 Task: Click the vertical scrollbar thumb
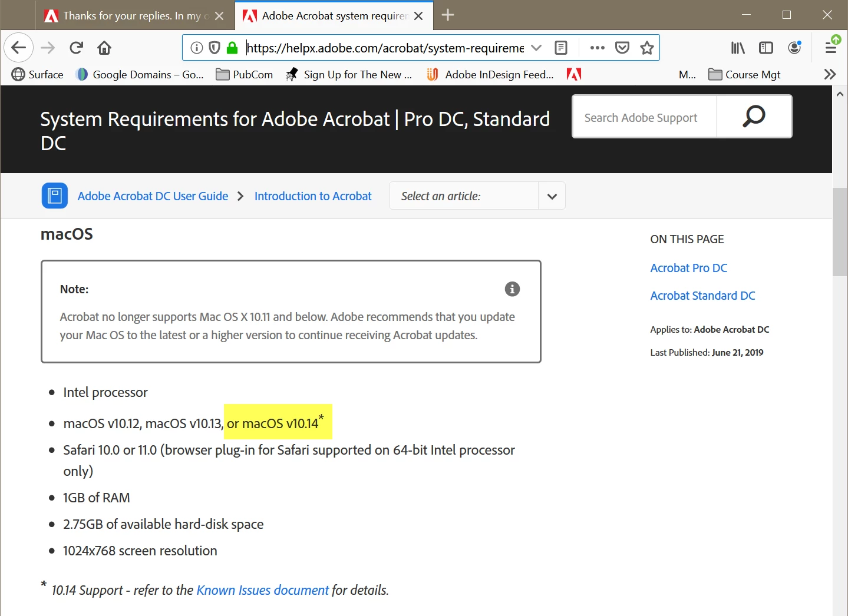coord(840,232)
